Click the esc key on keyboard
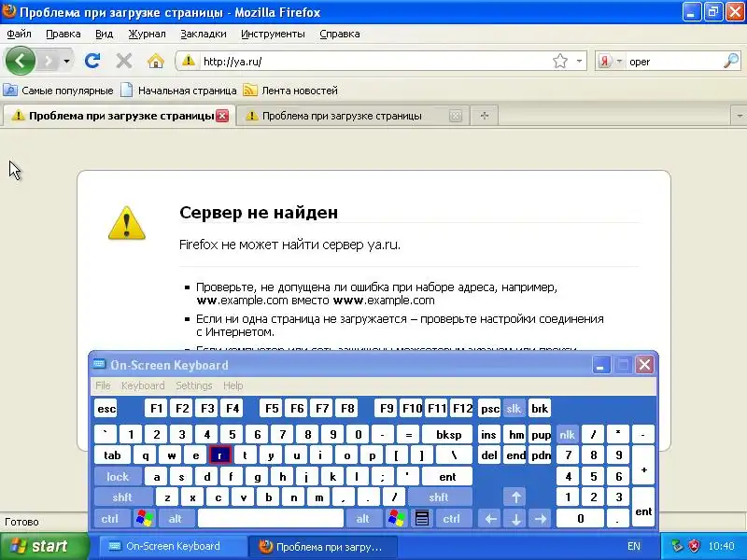 (106, 409)
